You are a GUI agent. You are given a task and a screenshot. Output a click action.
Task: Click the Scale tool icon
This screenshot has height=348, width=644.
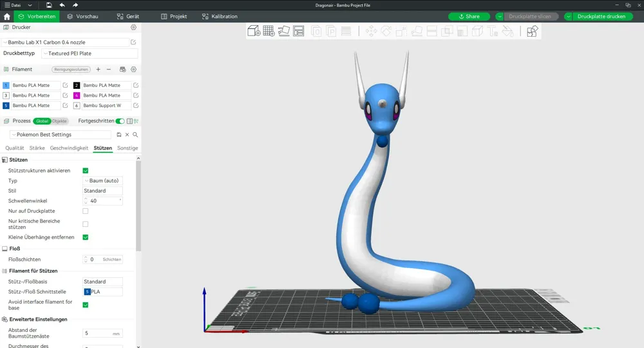(401, 31)
